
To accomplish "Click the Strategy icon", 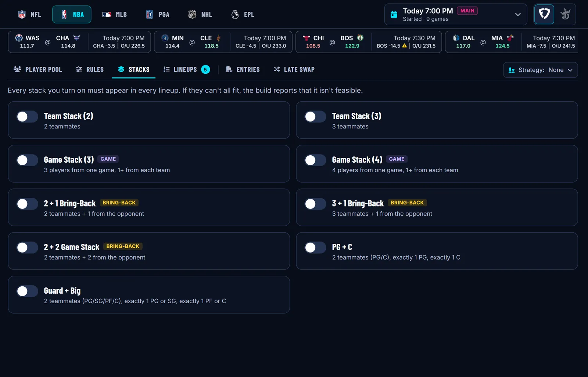I will click(x=512, y=70).
